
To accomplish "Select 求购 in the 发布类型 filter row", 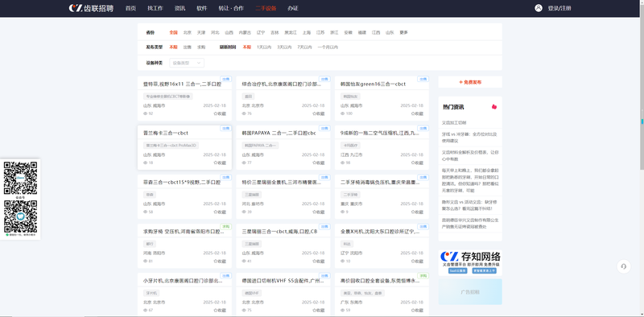I will (x=201, y=47).
